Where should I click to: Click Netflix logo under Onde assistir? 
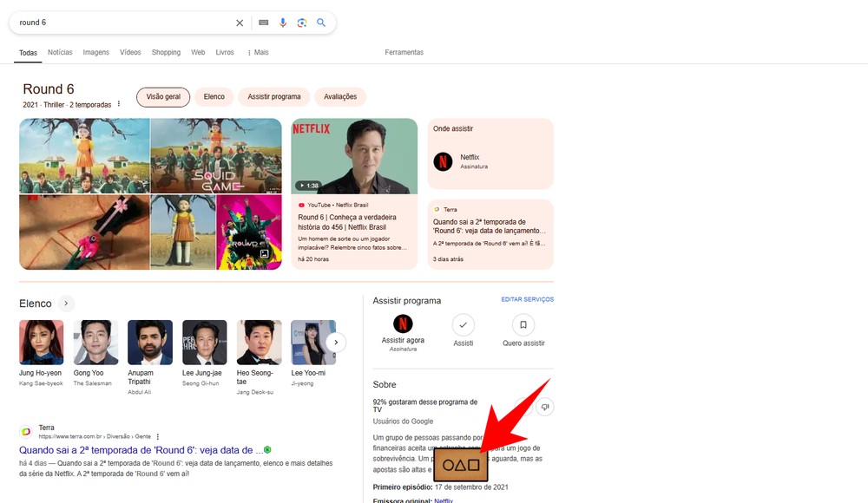pos(443,161)
